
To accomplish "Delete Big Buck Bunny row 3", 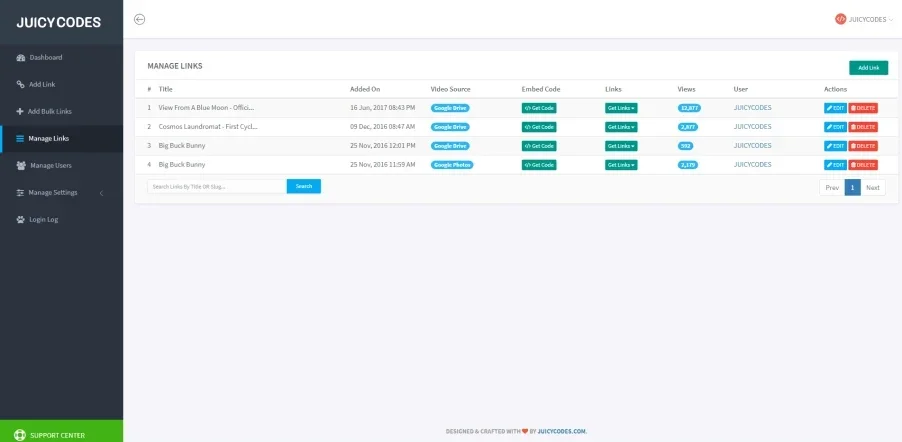I will [x=863, y=146].
